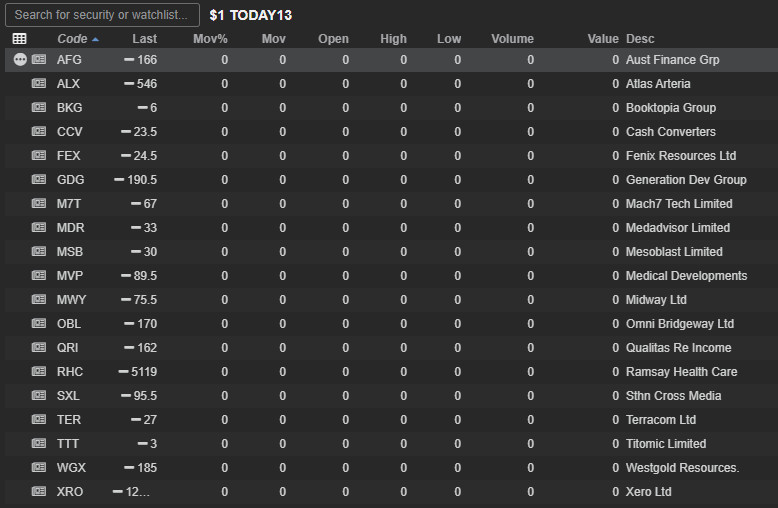Sort watchlist by Last column
778x508 pixels.
pos(144,39)
